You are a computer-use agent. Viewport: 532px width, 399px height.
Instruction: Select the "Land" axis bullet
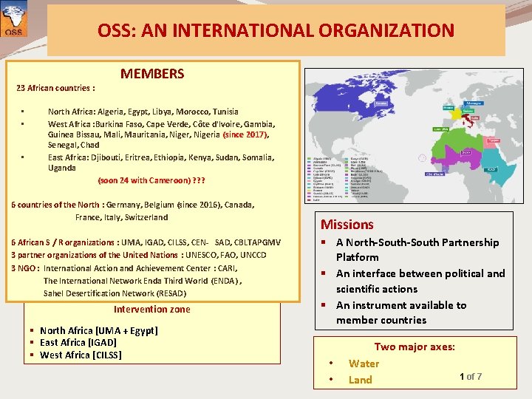(x=360, y=380)
